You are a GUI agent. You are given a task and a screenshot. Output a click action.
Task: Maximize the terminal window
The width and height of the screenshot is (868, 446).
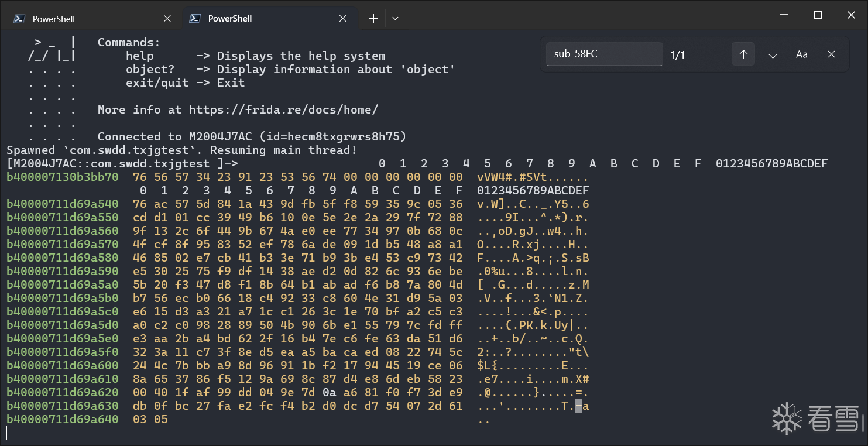818,16
